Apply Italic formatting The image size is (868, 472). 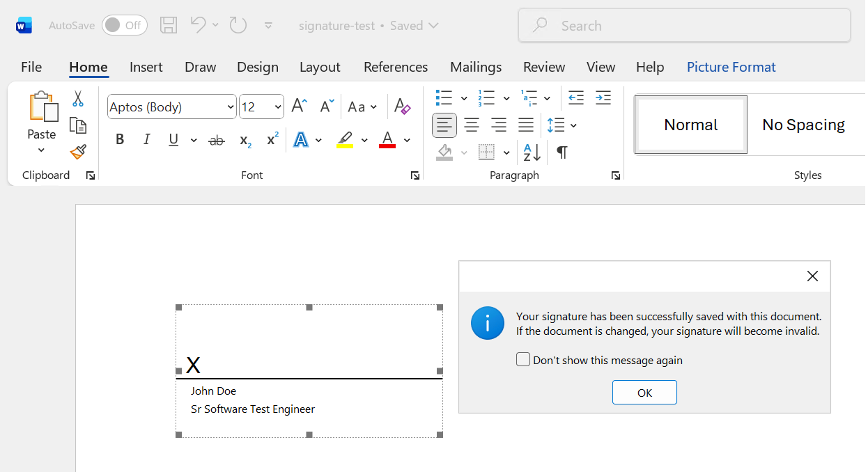[147, 140]
